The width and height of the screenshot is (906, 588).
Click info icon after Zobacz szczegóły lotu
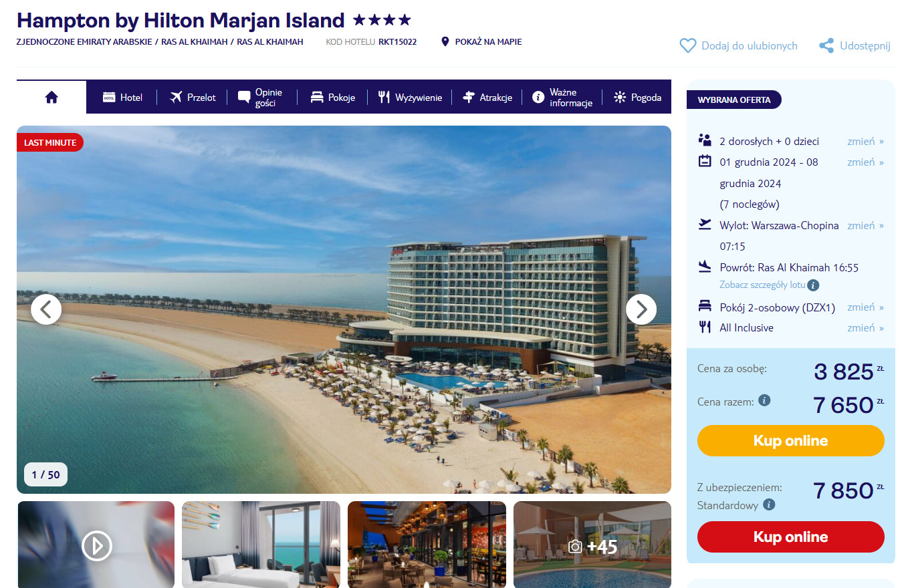tap(813, 285)
